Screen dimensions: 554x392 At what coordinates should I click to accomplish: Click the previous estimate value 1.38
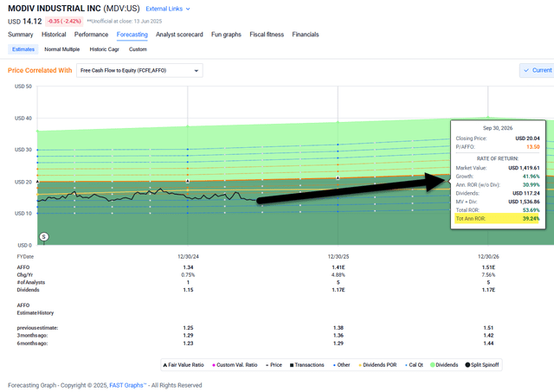tap(338, 328)
